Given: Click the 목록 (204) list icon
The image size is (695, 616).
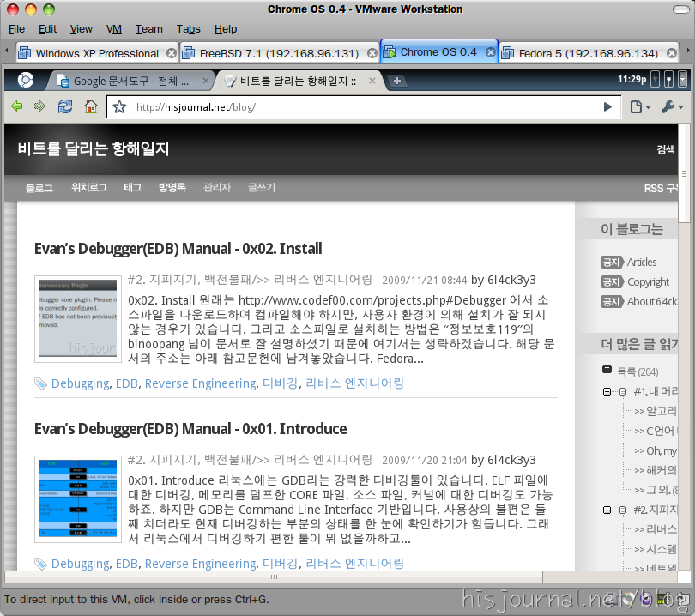Looking at the screenshot, I should coord(607,370).
